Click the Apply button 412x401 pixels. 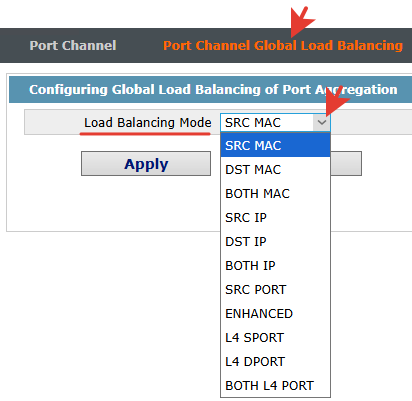[x=146, y=163]
